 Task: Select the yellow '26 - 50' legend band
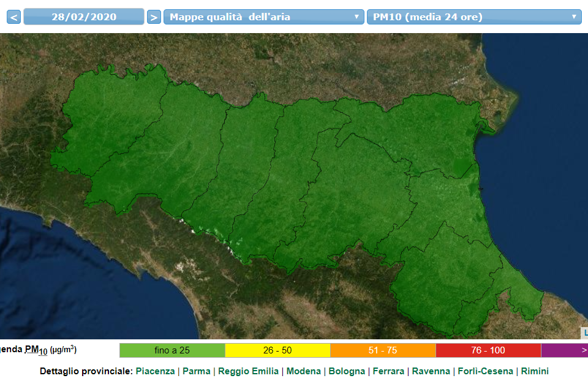click(x=277, y=350)
